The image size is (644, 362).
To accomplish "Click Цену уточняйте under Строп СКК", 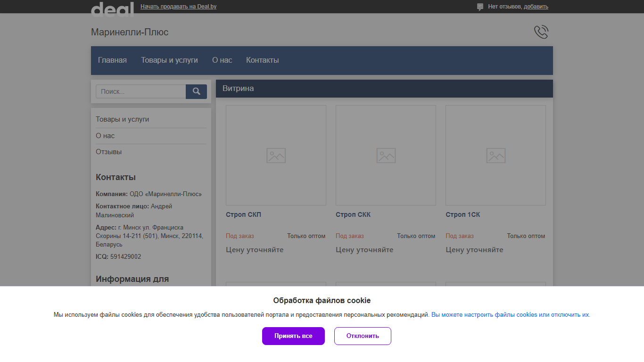I will point(364,250).
